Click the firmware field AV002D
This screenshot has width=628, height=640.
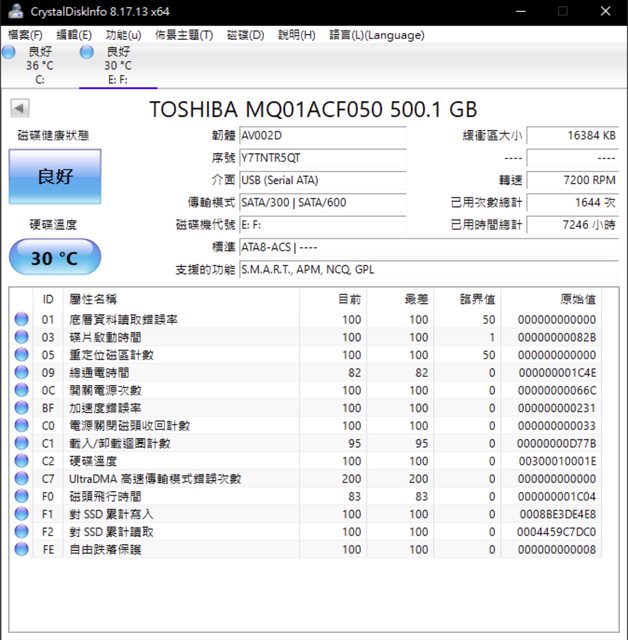[322, 136]
